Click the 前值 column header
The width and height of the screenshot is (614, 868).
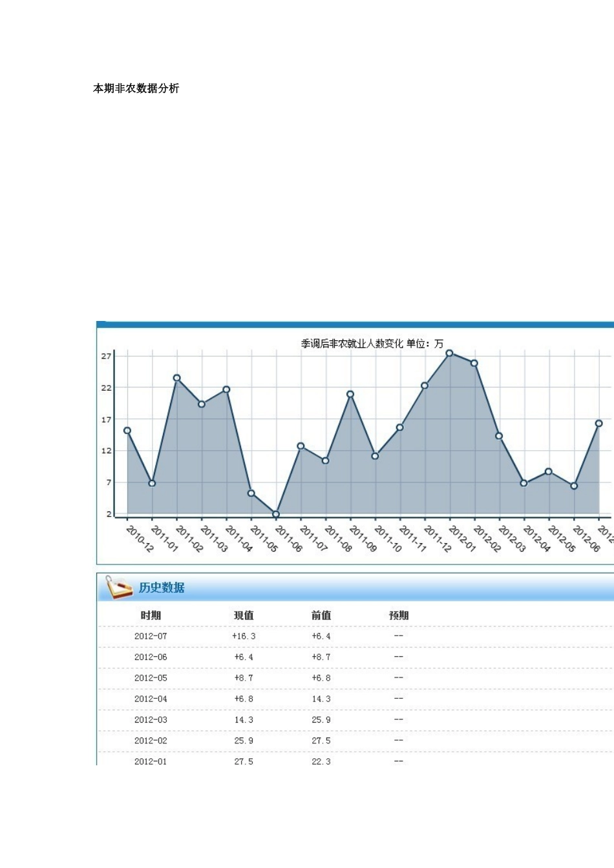pyautogui.click(x=321, y=615)
